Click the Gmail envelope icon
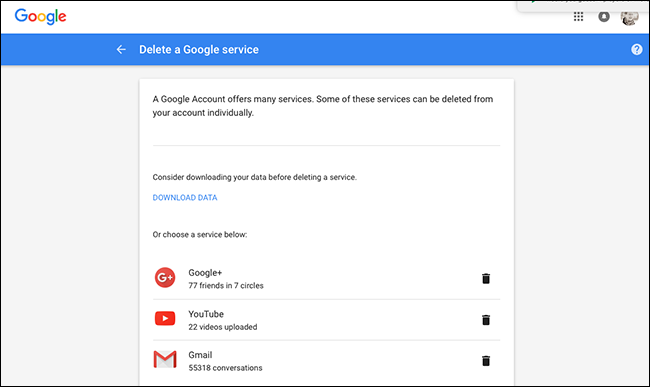 165,359
